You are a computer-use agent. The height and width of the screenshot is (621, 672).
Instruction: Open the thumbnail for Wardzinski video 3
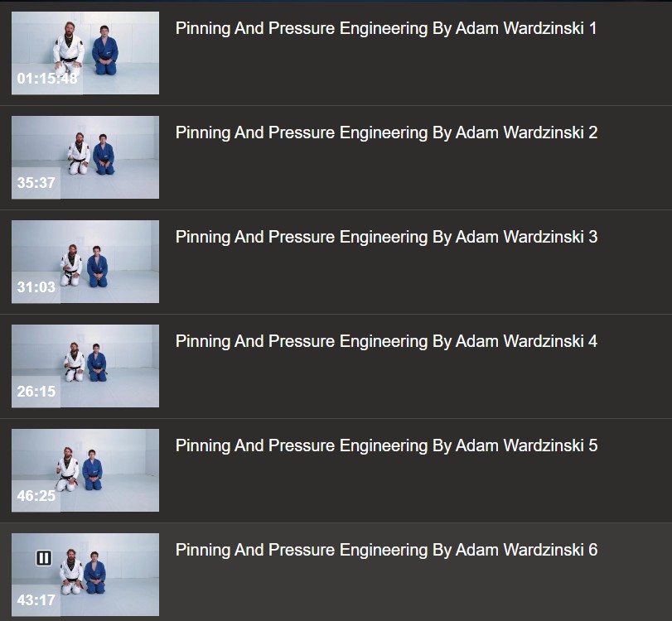(x=85, y=262)
